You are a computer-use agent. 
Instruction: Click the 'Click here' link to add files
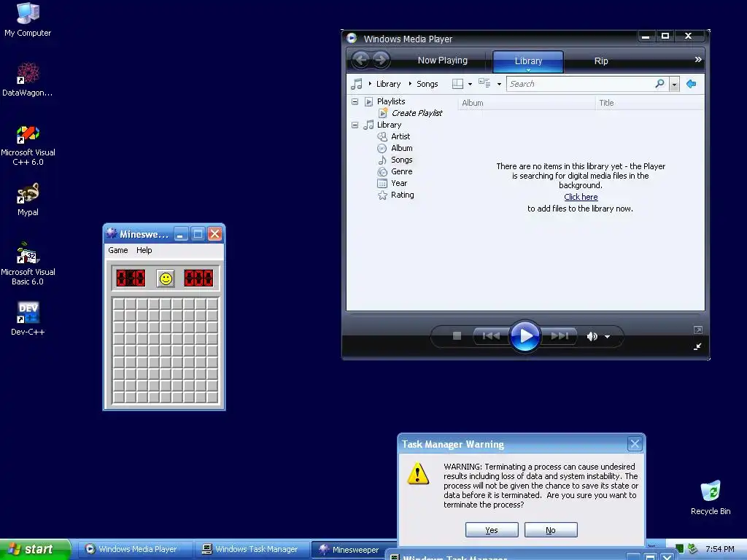[x=580, y=197]
